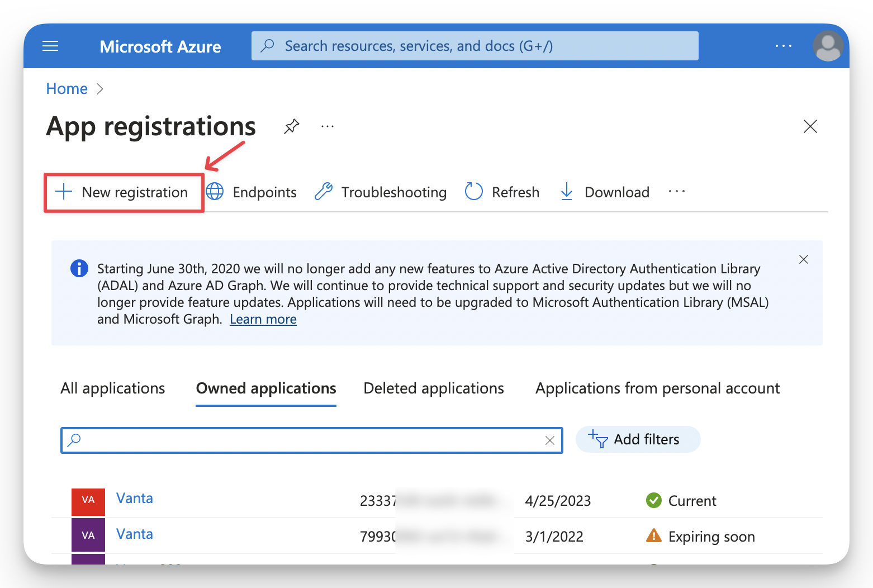Click the orange warning triangle icon
The width and height of the screenshot is (873, 588).
pyautogui.click(x=654, y=535)
